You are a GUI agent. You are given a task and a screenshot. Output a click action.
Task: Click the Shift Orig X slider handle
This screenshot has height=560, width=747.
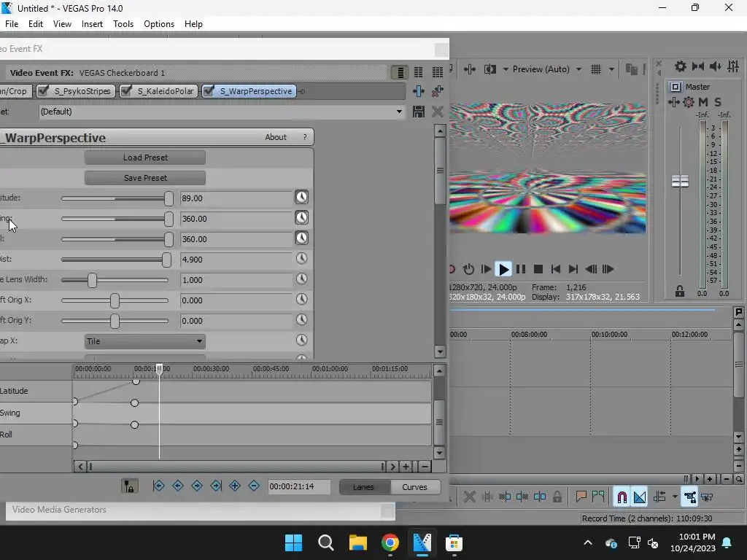click(115, 300)
